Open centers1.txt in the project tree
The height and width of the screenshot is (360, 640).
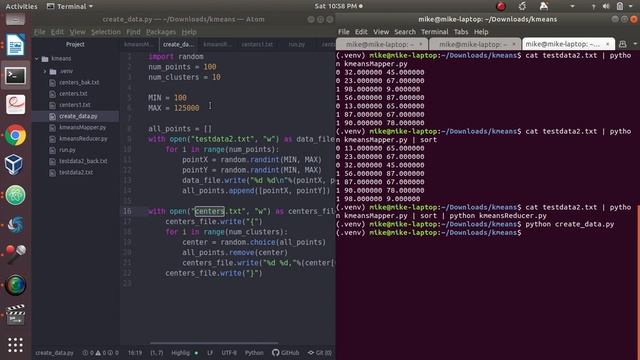click(75, 105)
